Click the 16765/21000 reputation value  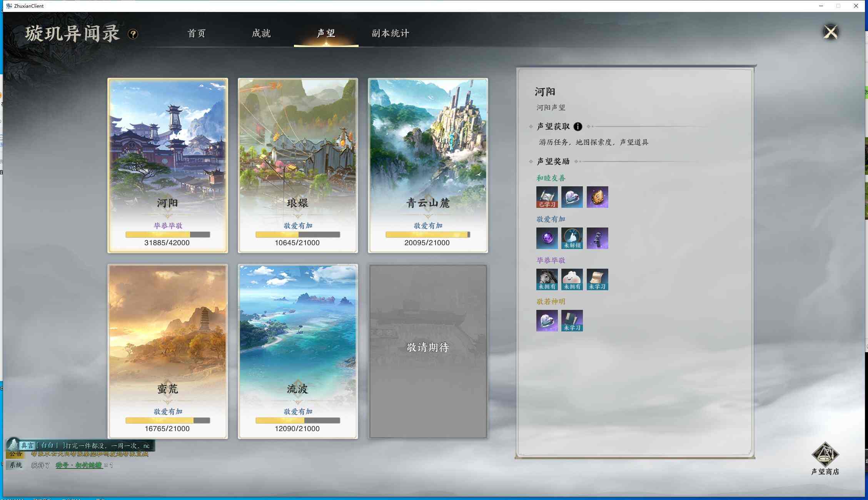click(167, 429)
